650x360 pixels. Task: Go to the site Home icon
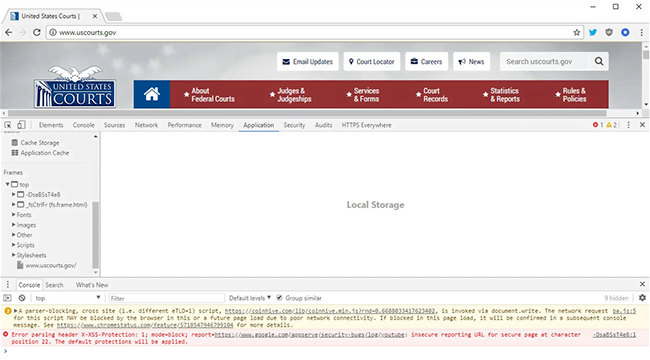click(x=152, y=94)
